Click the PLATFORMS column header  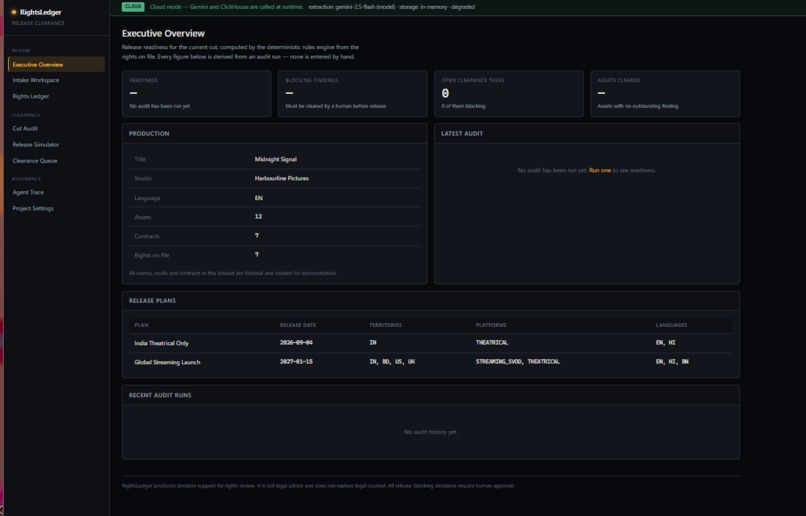coord(491,325)
